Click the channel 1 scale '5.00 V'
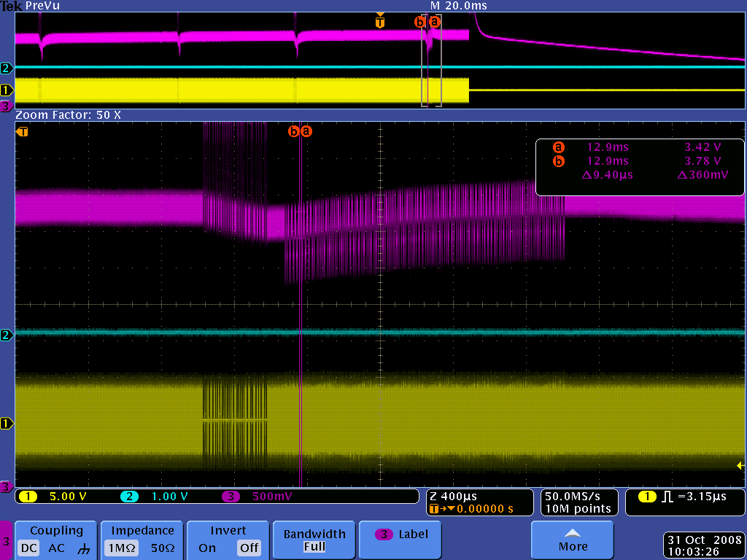The image size is (747, 560). pos(68,497)
